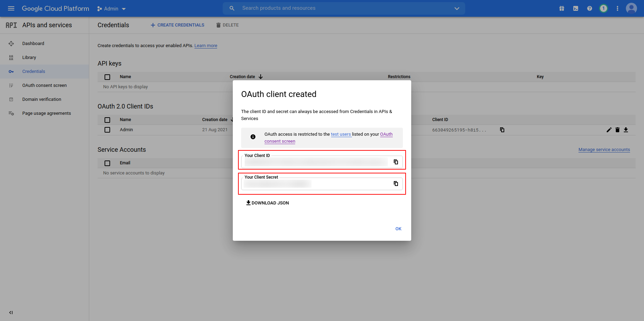Copy the Client ID in the dialog
Image resolution: width=644 pixels, height=321 pixels.
coord(396,162)
